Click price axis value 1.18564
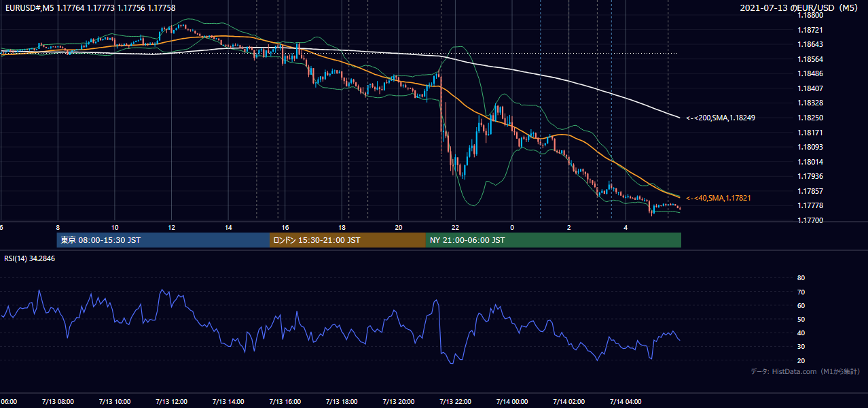The height and width of the screenshot is (408, 868). point(810,59)
